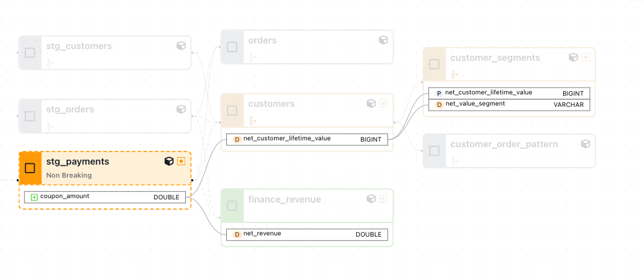Click the D badge on customers' net_customer_lifetime_value
Image resolution: width=644 pixels, height=277 pixels.
[x=237, y=140]
